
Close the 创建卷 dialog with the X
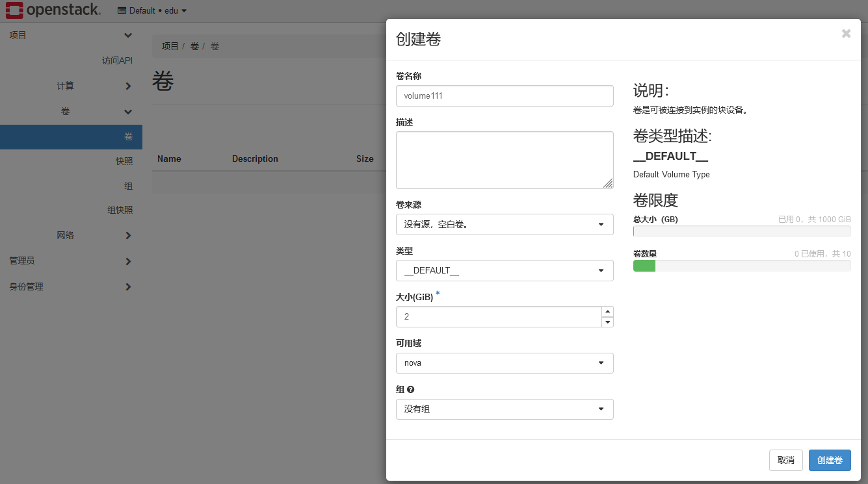point(845,34)
